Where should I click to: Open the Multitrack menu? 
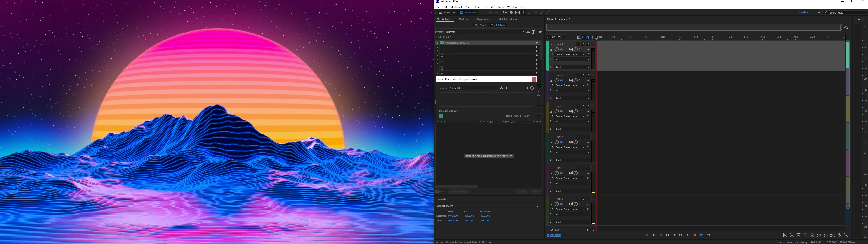[456, 7]
